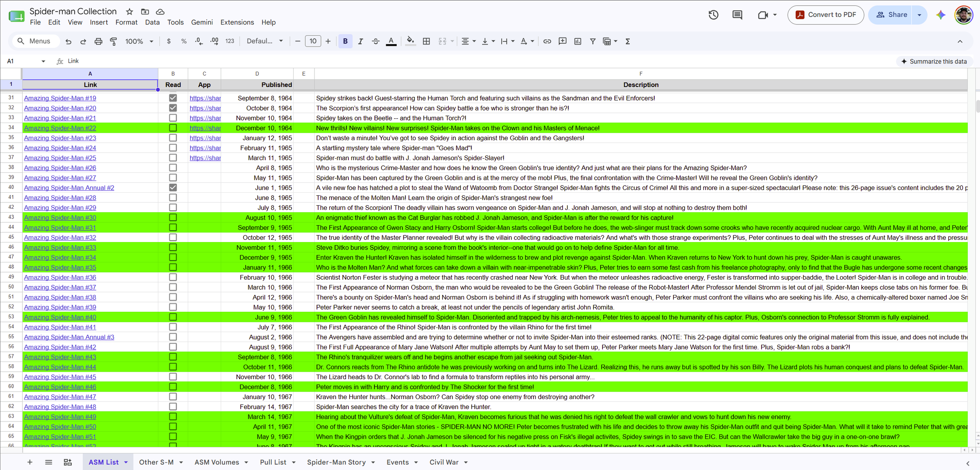The image size is (980, 470).
Task: Open the Name box dropdown
Action: point(43,61)
